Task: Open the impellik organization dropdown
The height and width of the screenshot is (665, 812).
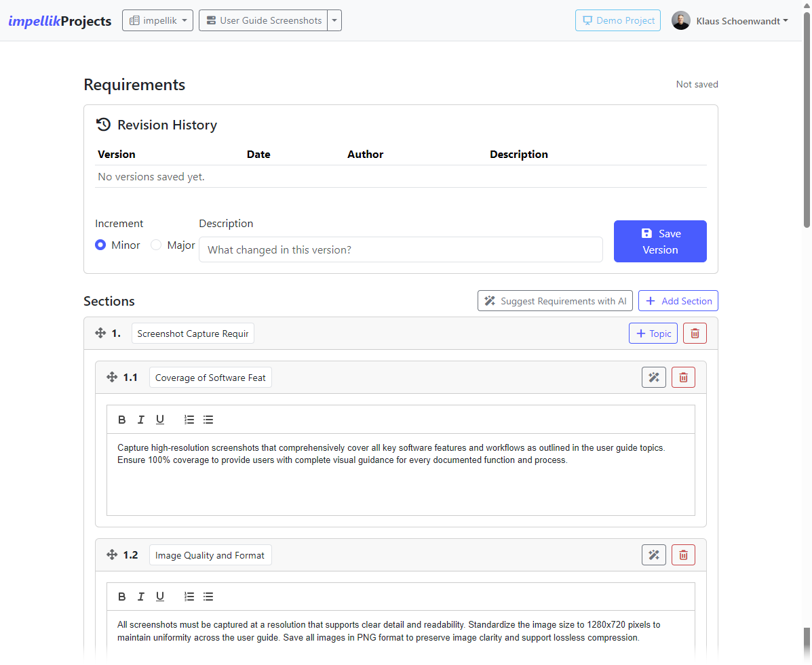Action: (157, 21)
